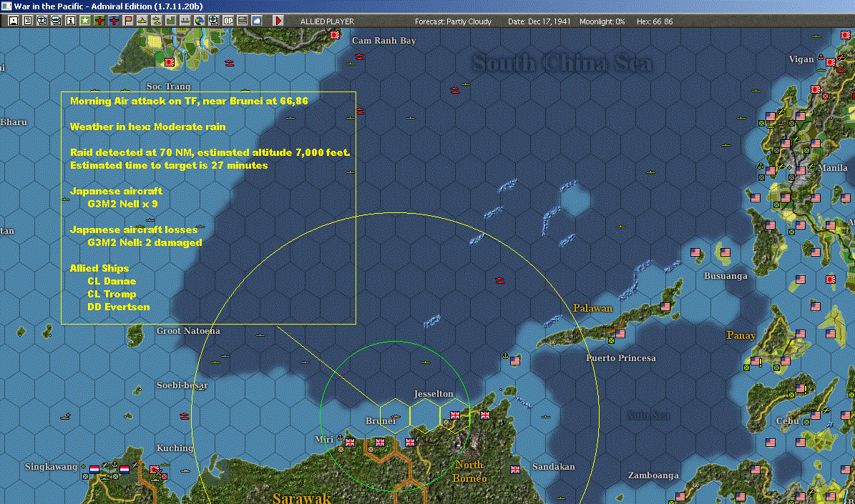Click 'CL Danae' in Allied Ships list
Image resolution: width=855 pixels, height=504 pixels.
tap(112, 281)
